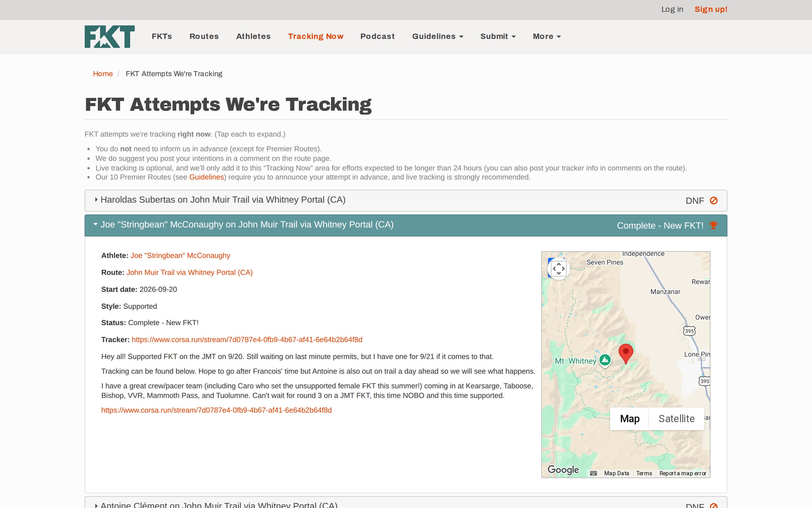
Task: Collapse the Joe Stringbean McConaughy attempt panel
Action: tap(406, 225)
